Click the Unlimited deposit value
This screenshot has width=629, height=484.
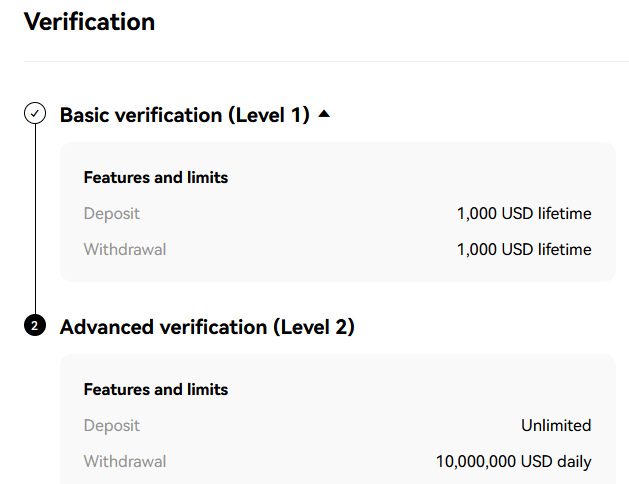[556, 425]
